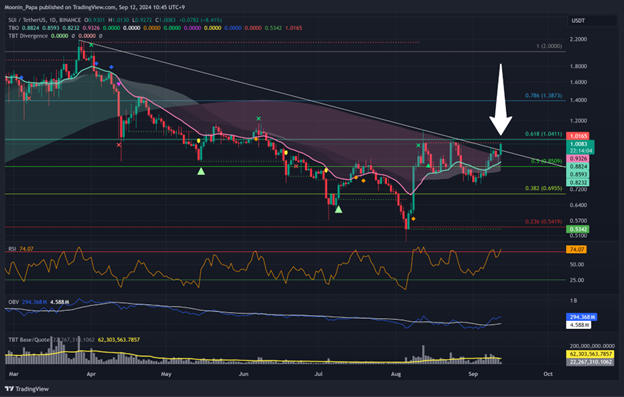Click the 50.00 RSI axis tick

(577, 264)
